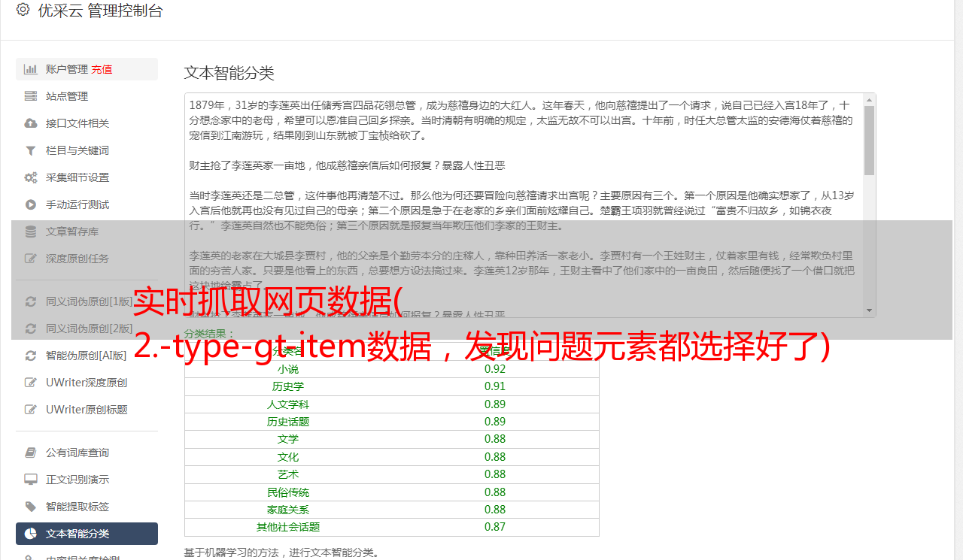Click the edit icon for UWriter深度原创
This screenshot has width=963, height=560.
click(x=31, y=383)
